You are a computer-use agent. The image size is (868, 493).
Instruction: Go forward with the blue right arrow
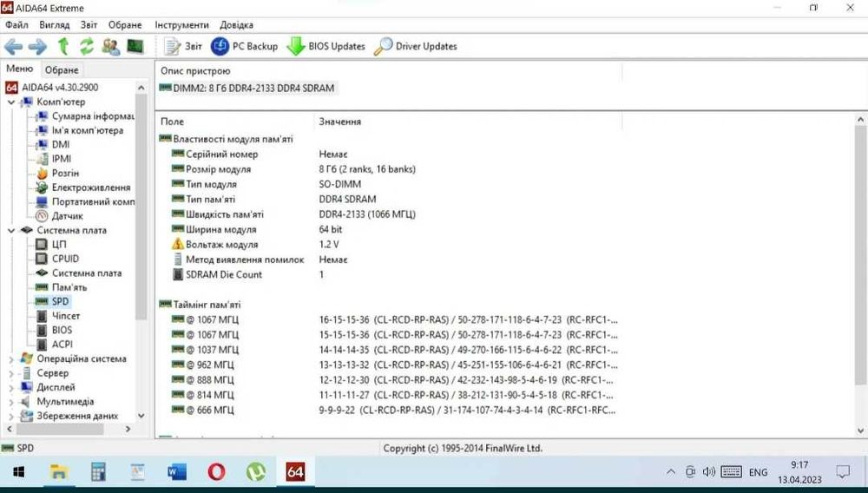click(x=37, y=47)
